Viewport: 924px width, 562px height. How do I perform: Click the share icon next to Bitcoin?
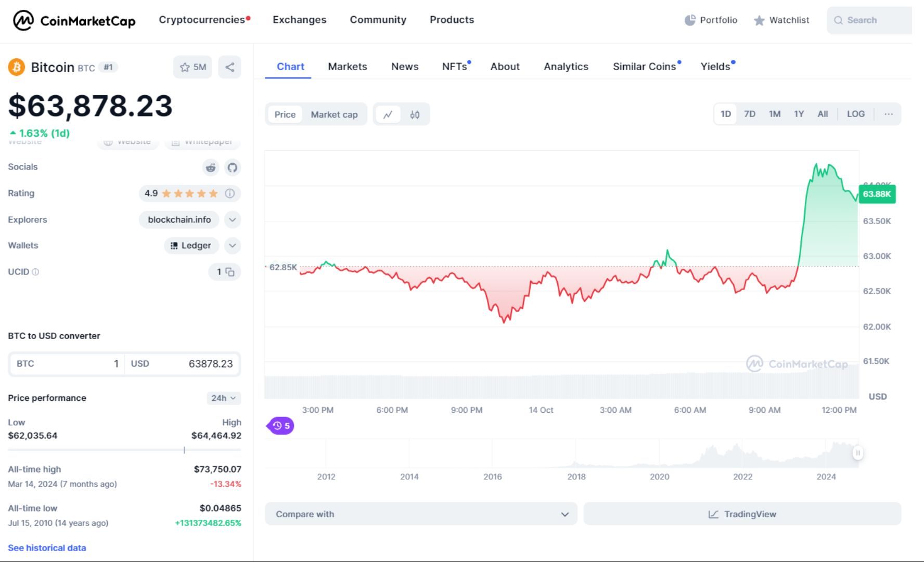point(229,67)
